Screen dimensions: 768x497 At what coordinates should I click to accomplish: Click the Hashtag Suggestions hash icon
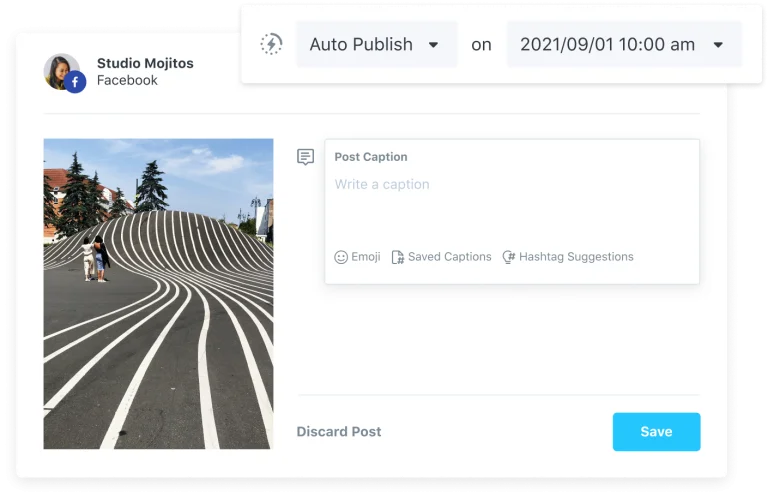509,257
